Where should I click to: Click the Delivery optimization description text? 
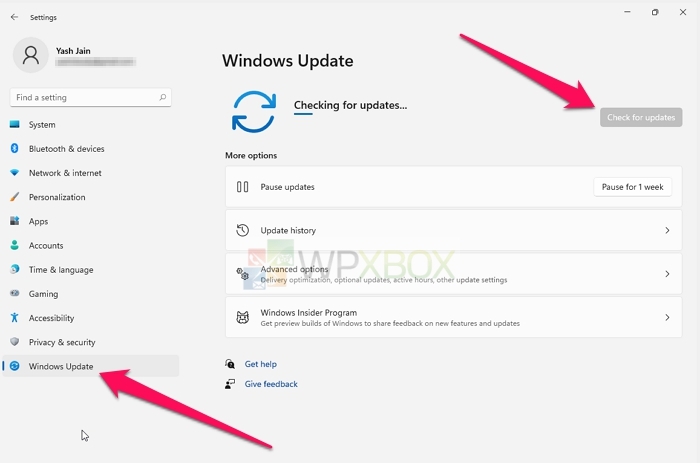coord(384,280)
